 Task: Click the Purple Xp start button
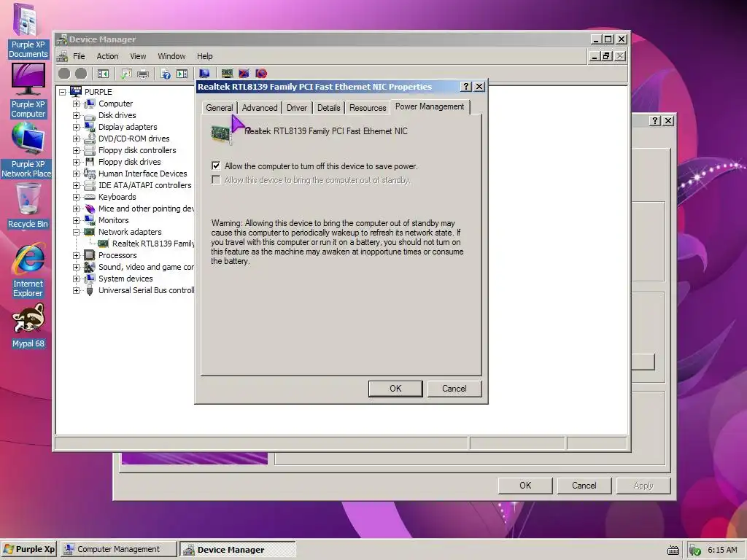coord(29,549)
